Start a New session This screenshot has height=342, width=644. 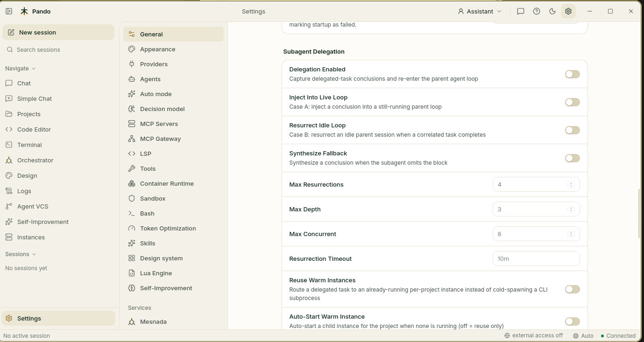[x=58, y=32]
